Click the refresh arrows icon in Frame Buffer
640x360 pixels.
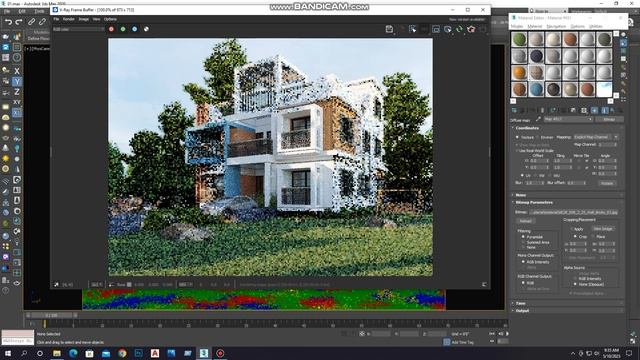pyautogui.click(x=459, y=29)
